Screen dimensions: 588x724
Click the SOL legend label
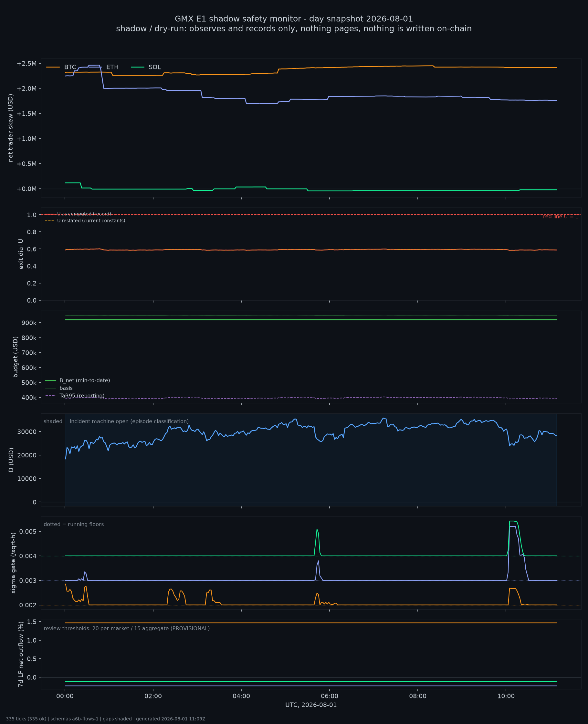click(155, 67)
